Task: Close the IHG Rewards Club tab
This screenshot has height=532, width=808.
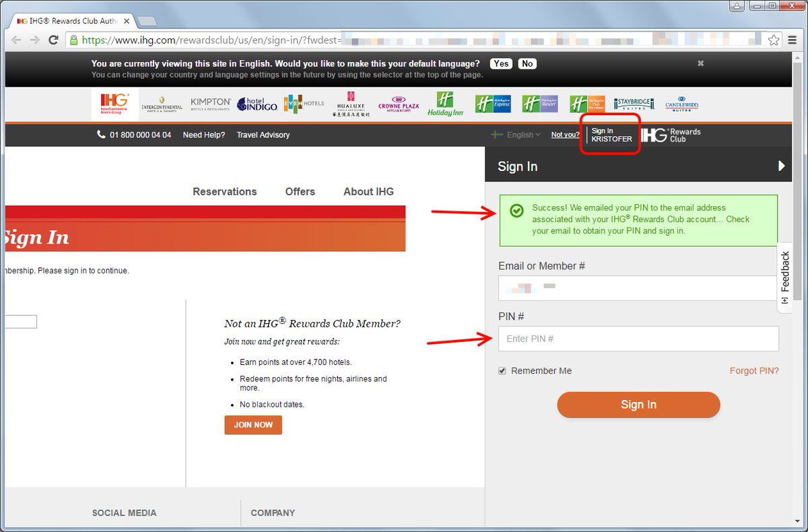Action: (127, 21)
